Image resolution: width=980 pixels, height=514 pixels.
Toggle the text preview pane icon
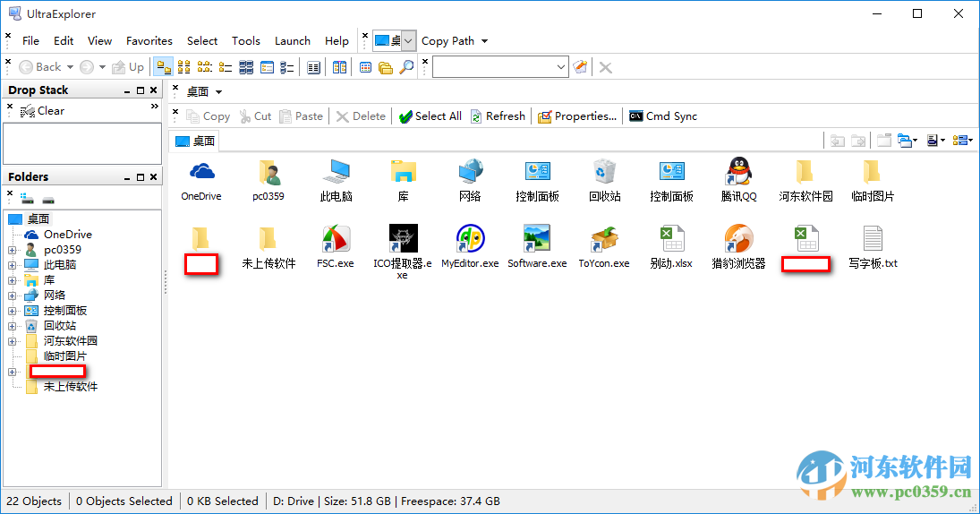[314, 67]
